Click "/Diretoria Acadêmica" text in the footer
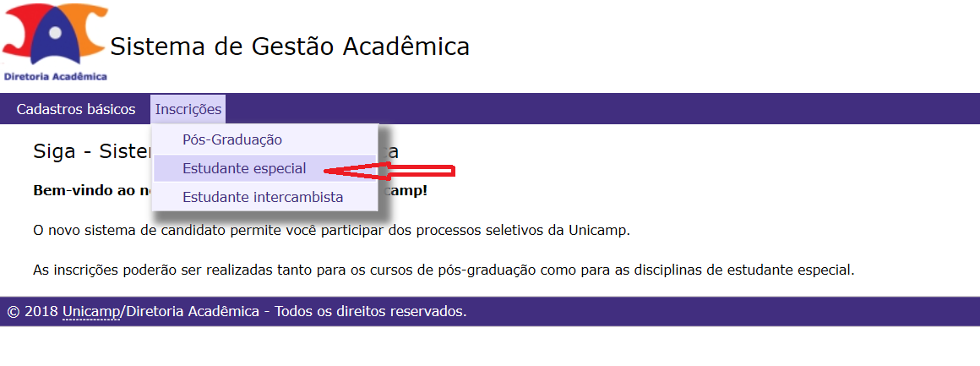Screen dimensions: 980x366 click(x=190, y=311)
